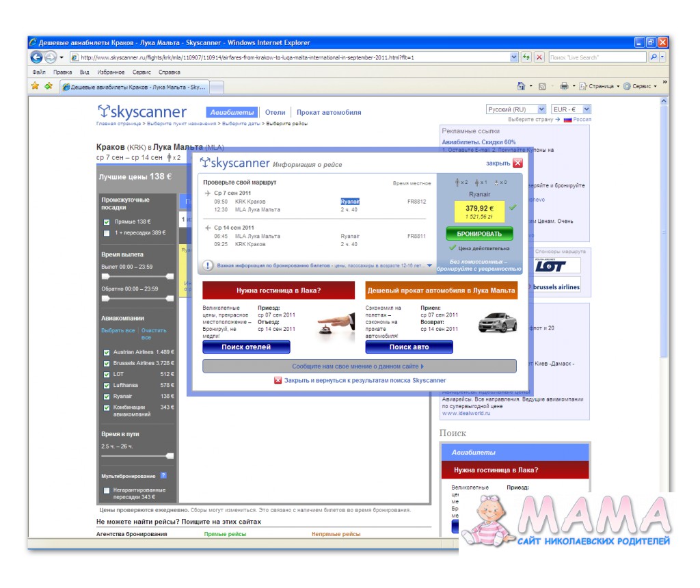Open the EUR - € currency dropdown
Viewport: 700px width, 588px height.
(571, 109)
